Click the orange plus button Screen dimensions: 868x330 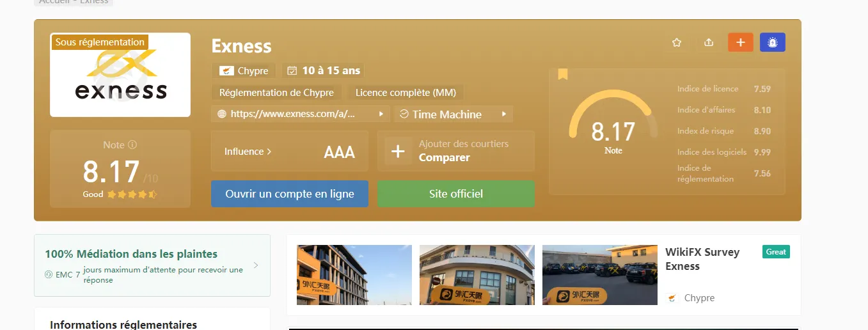coord(741,42)
